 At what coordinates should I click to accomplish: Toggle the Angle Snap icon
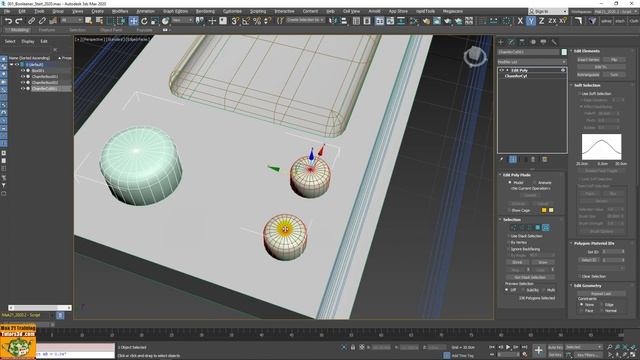coord(246,21)
